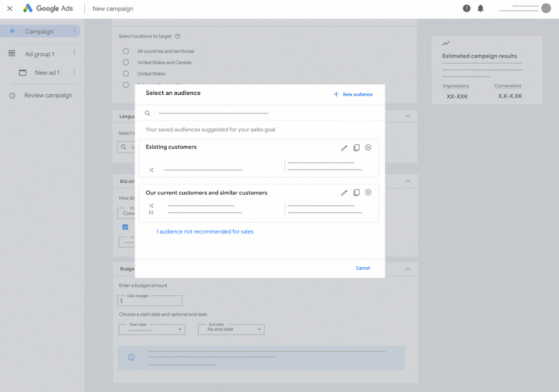Click the New campaign title text

[113, 9]
